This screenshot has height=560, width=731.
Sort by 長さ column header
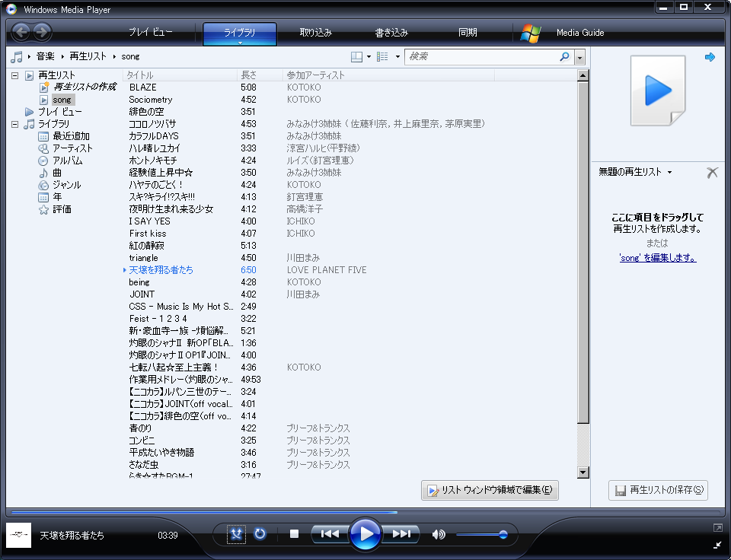[260, 75]
